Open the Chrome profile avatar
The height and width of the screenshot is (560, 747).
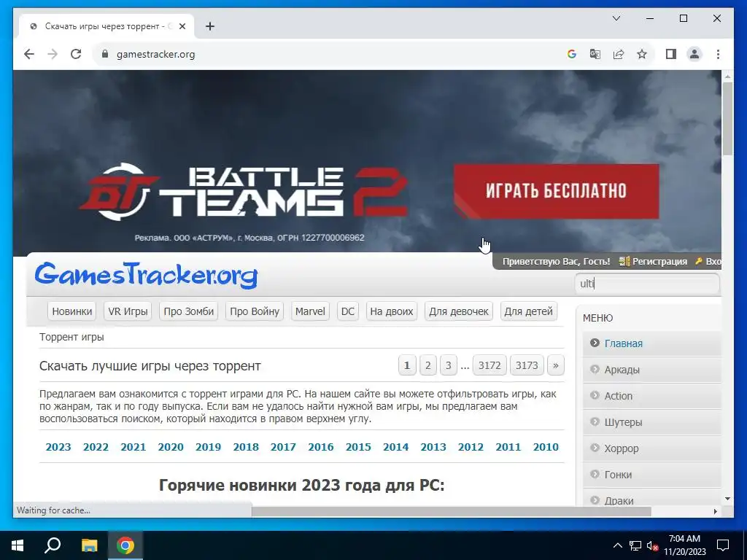click(694, 54)
